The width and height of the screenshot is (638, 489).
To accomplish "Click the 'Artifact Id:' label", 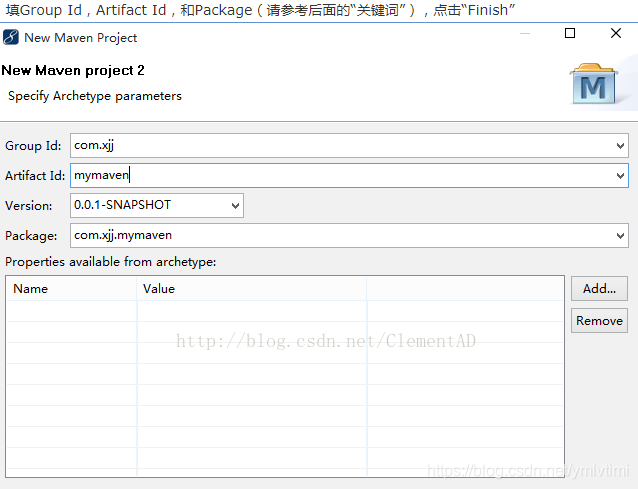I will [35, 176].
